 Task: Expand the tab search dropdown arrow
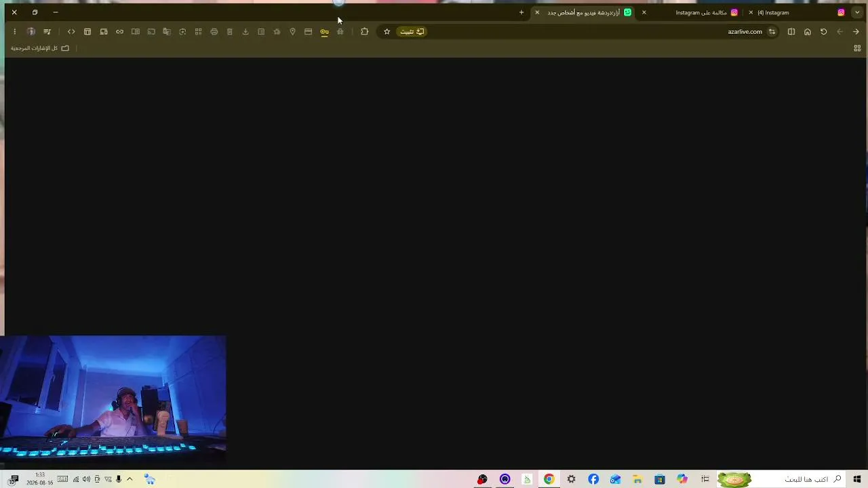click(x=857, y=12)
